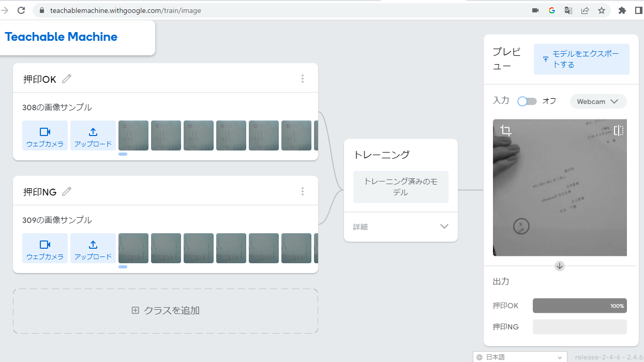This screenshot has width=644, height=362.
Task: Click globe icon beside language selector
Action: click(481, 357)
